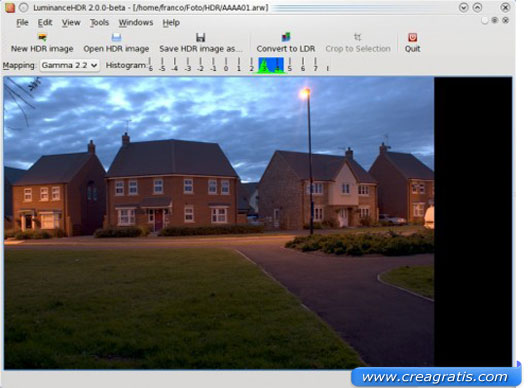This screenshot has width=530, height=388.
Task: Click the title bar up-chevron button
Action: (x=477, y=7)
